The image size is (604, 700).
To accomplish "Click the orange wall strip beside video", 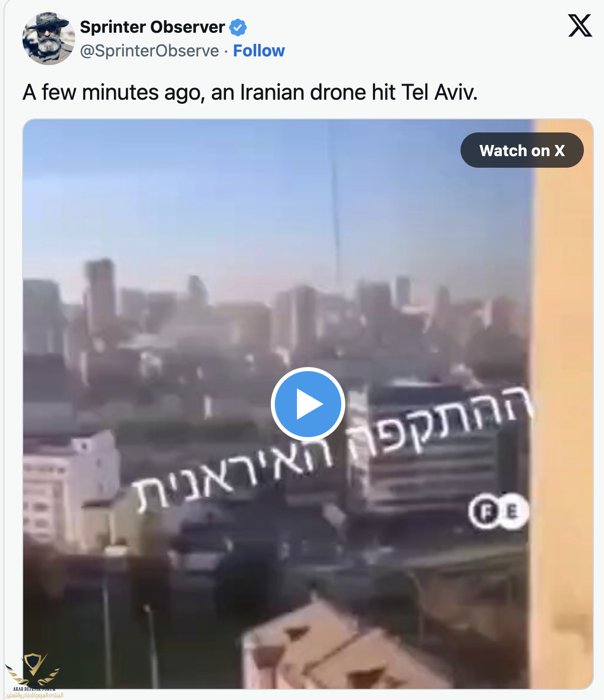I will (x=563, y=403).
